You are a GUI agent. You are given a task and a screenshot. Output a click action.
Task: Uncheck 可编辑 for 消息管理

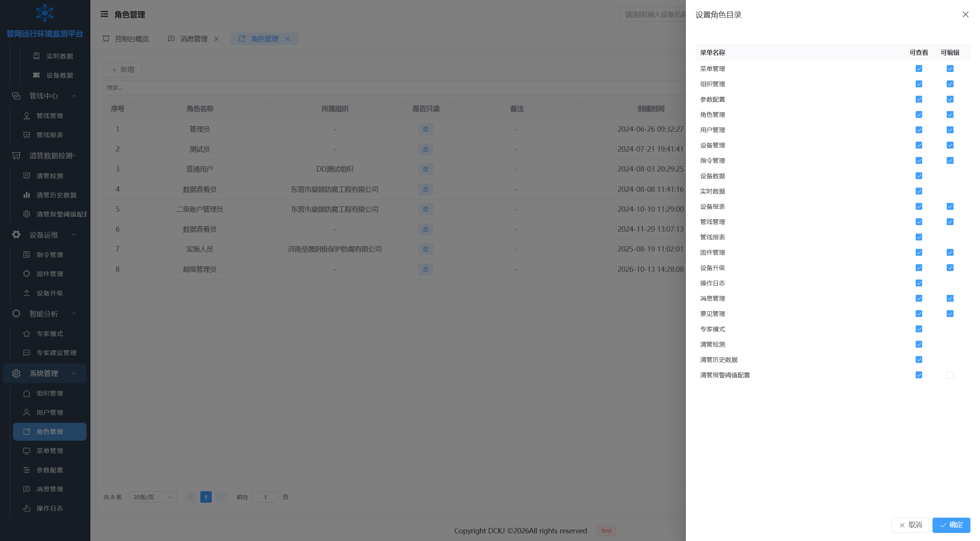pos(950,298)
